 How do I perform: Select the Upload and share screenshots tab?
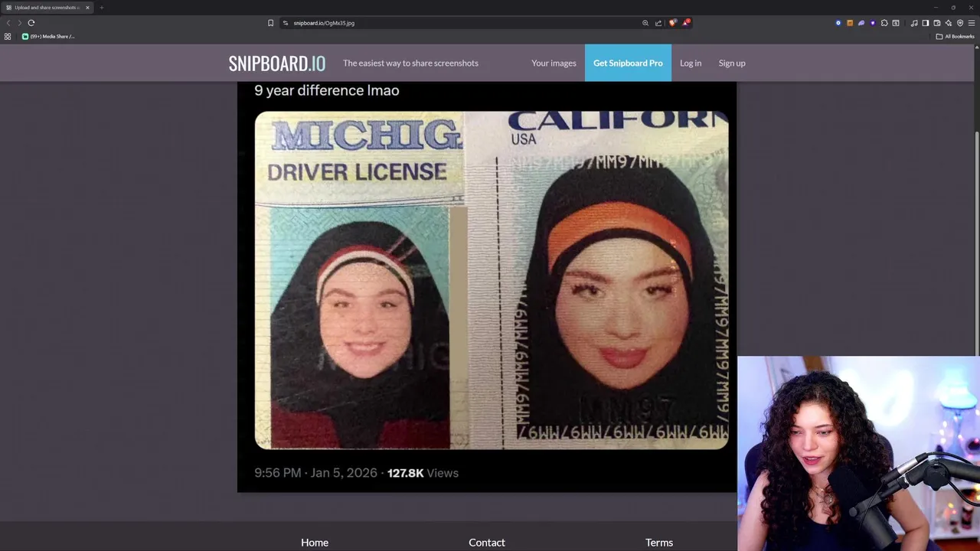coord(47,8)
